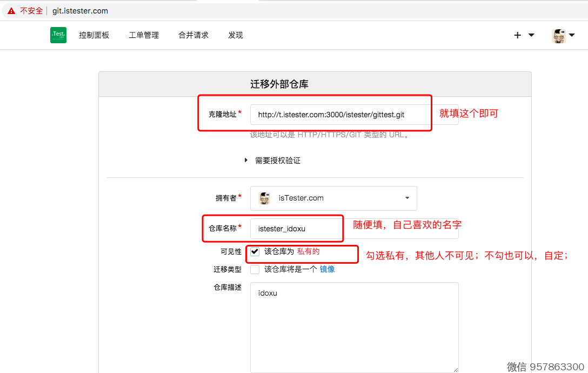Click the user avatar in the top navigation bar
588x373 pixels.
tap(558, 36)
